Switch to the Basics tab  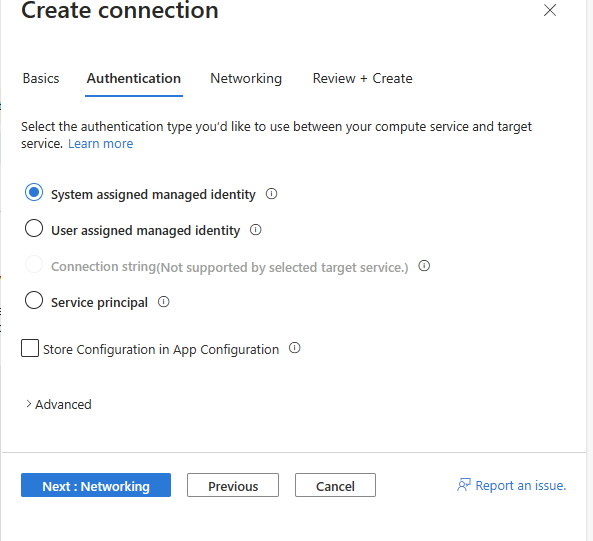[x=41, y=79]
